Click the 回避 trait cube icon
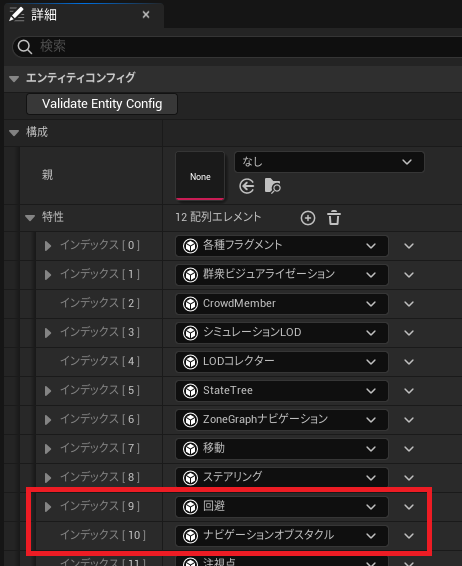The height and width of the screenshot is (566, 462). pos(190,507)
